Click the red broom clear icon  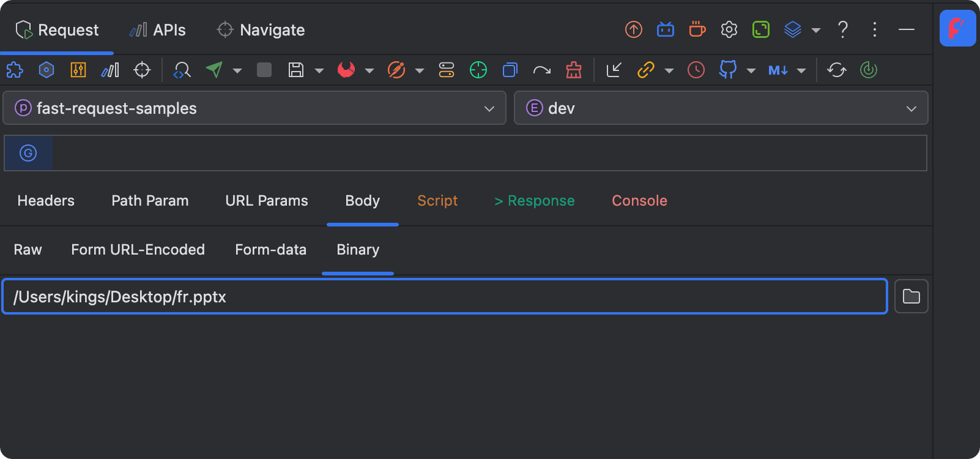[574, 70]
